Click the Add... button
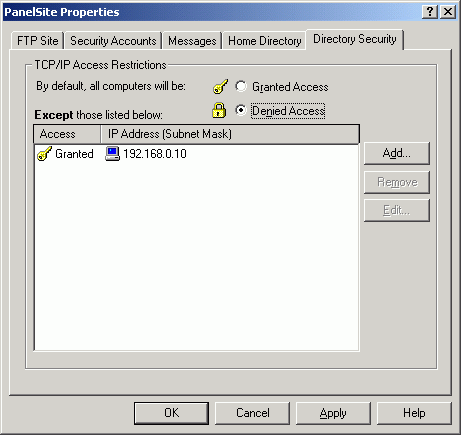The image size is (461, 435). tap(397, 153)
